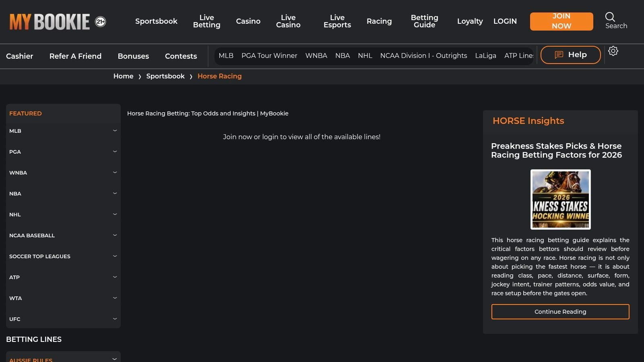This screenshot has width=644, height=362.
Task: Click the JOIN NOW button
Action: click(561, 21)
